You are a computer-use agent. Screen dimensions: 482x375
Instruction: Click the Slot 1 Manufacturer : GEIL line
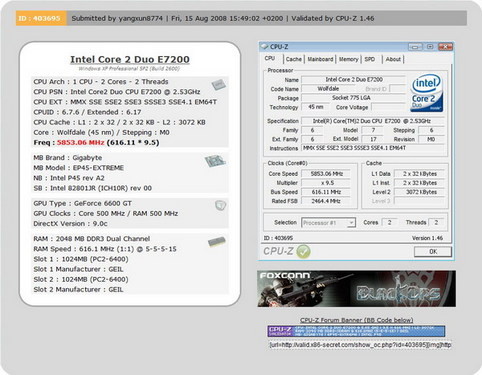[x=78, y=269]
